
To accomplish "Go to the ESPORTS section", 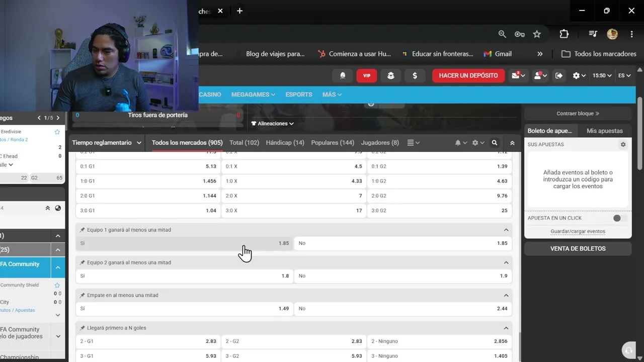I will pyautogui.click(x=299, y=95).
